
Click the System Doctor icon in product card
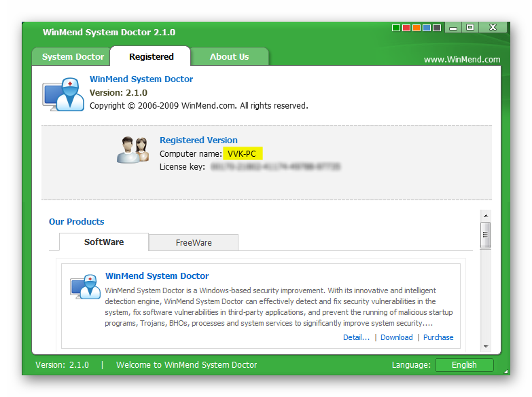pos(85,286)
